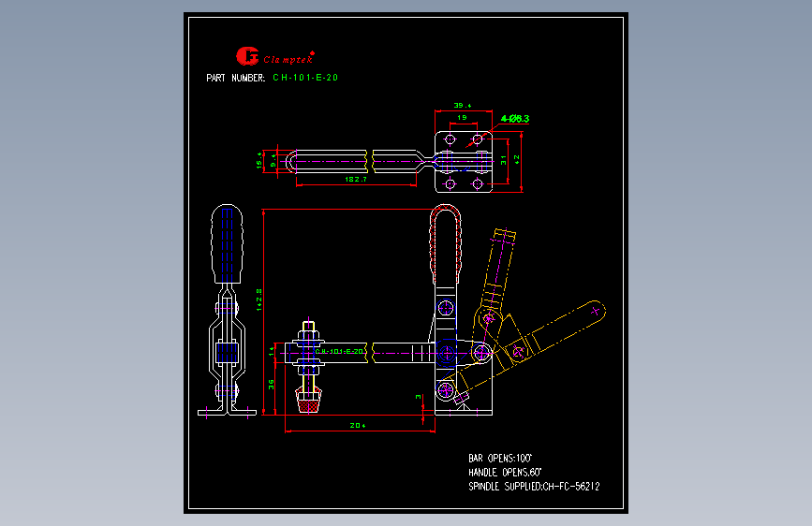
Task: Click the 182.7 bar length dimension
Action: click(356, 179)
